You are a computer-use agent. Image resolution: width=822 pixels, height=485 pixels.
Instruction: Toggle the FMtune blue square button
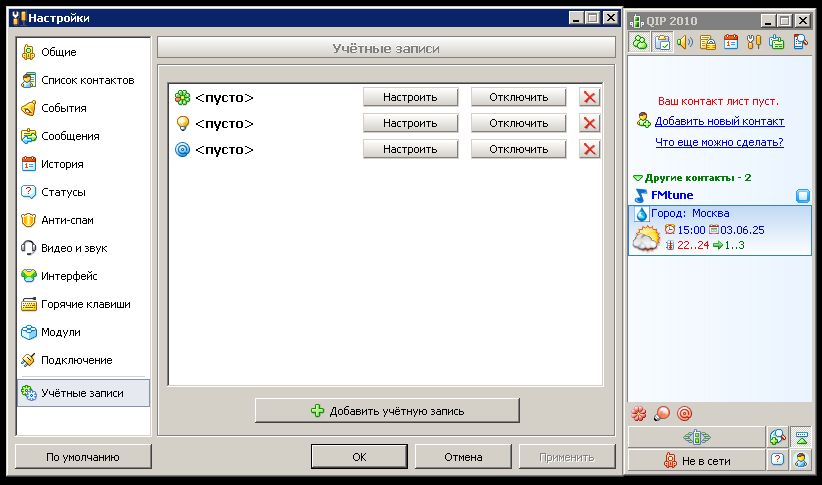point(802,196)
